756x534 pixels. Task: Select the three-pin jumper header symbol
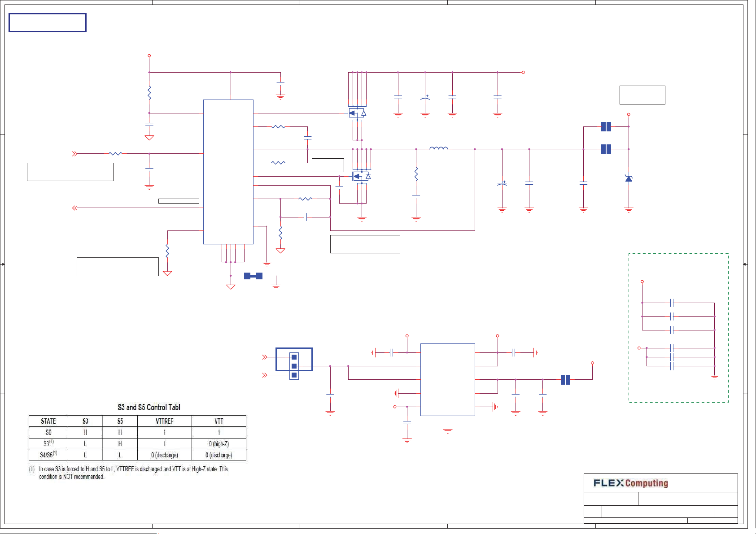click(x=294, y=366)
